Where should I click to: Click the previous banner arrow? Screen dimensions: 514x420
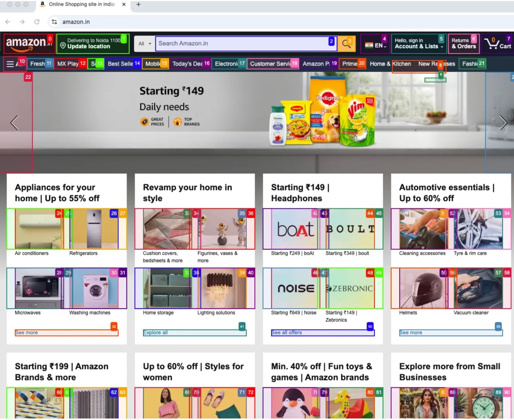coord(14,122)
